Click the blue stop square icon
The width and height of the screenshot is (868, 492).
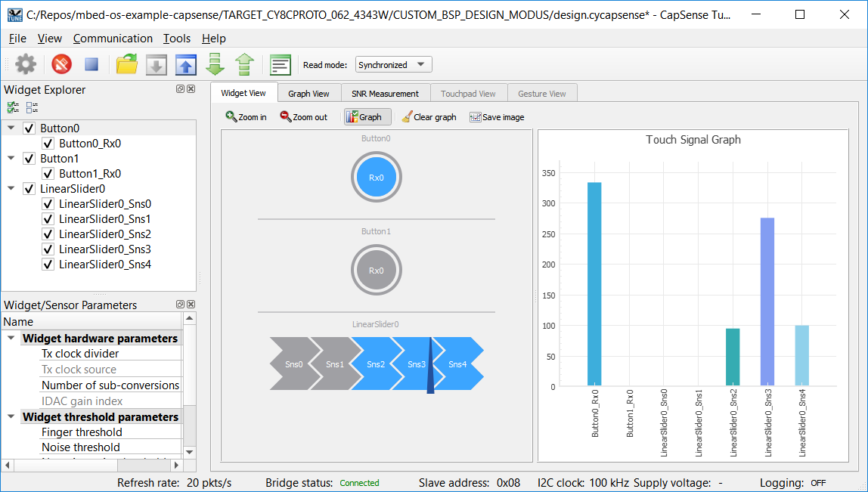pyautogui.click(x=91, y=64)
